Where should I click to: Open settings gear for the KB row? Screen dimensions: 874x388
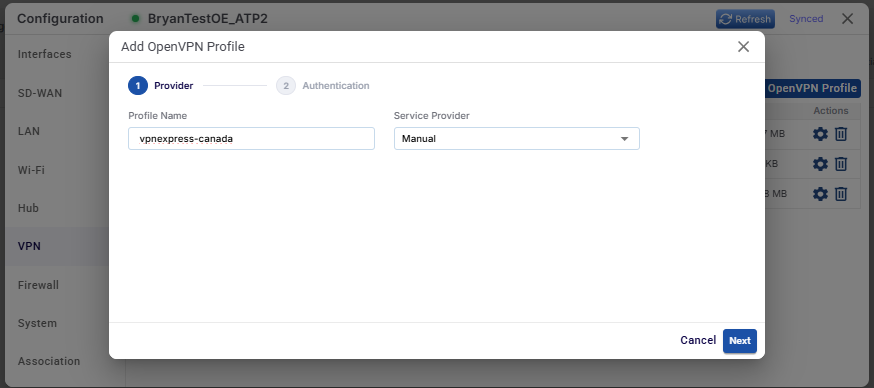pos(820,164)
